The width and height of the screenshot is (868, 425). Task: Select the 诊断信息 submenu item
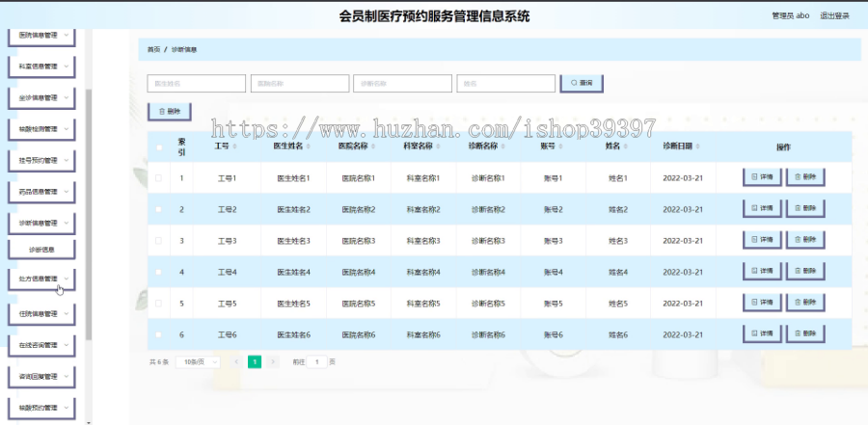pos(41,250)
